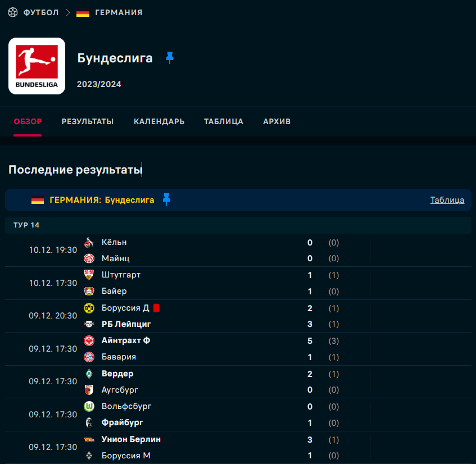Screen dimensions: 476x464
Task: Click team name Вольфсбург
Action: 126,406
